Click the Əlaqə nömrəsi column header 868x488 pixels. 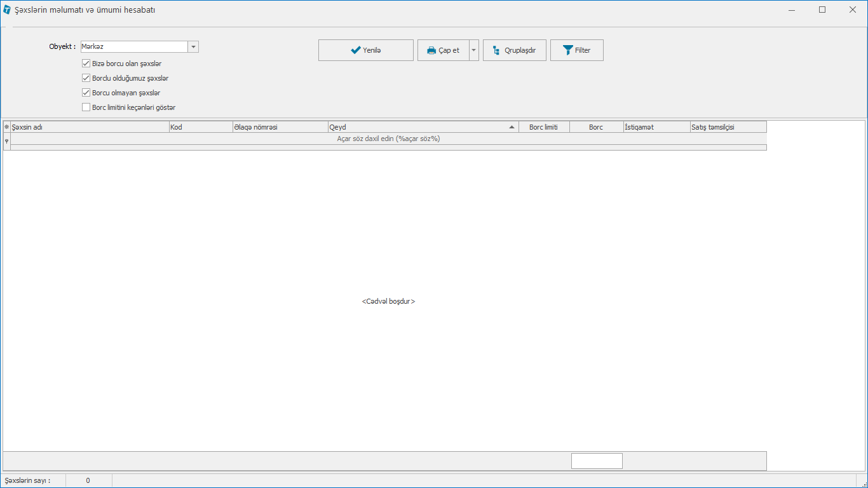point(280,127)
